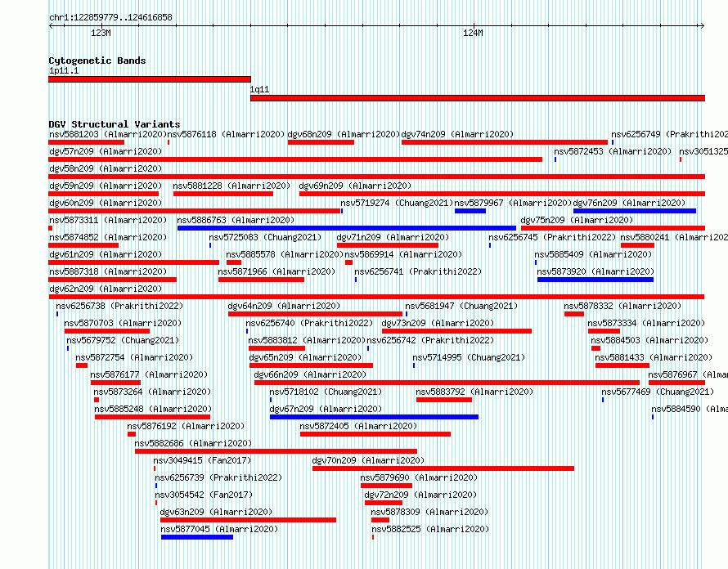Click dgv62n209 (Almarri2020) label
This screenshot has height=569, width=728.
tap(106, 289)
